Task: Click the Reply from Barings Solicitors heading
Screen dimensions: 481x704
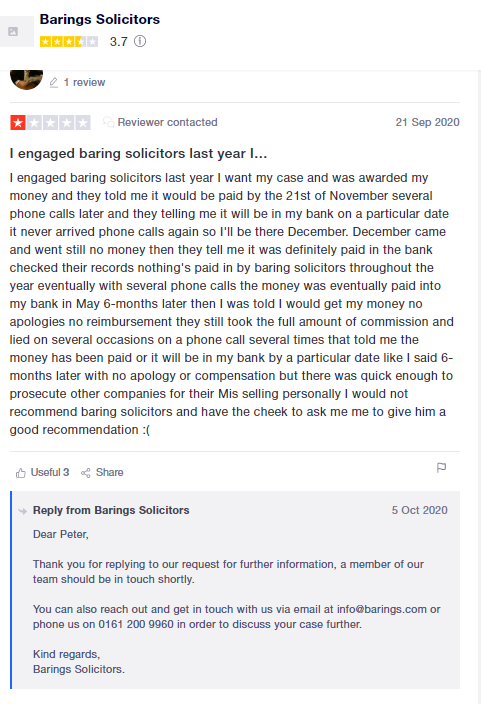Action: [111, 510]
